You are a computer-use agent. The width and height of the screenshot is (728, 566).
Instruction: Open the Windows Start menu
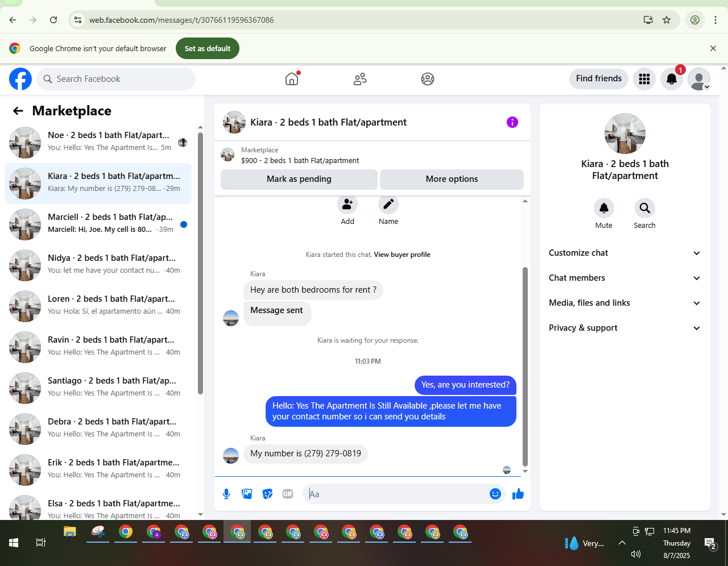click(x=14, y=543)
